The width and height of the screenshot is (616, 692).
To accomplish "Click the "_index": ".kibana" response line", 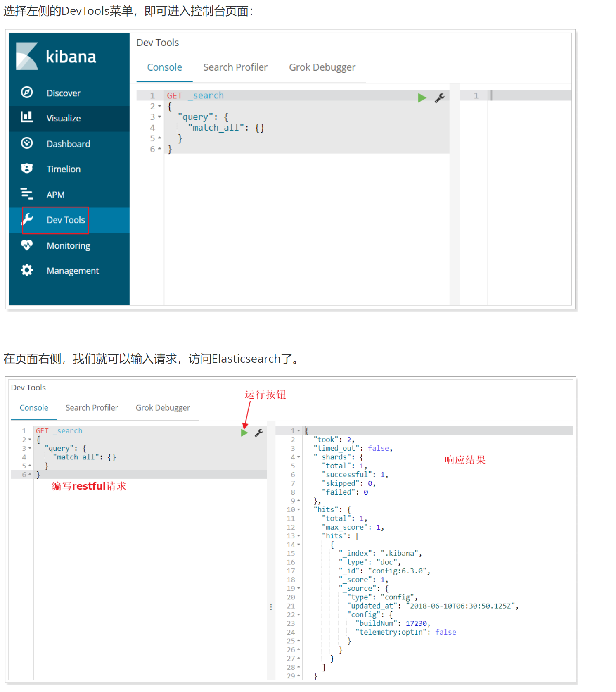I will (380, 553).
